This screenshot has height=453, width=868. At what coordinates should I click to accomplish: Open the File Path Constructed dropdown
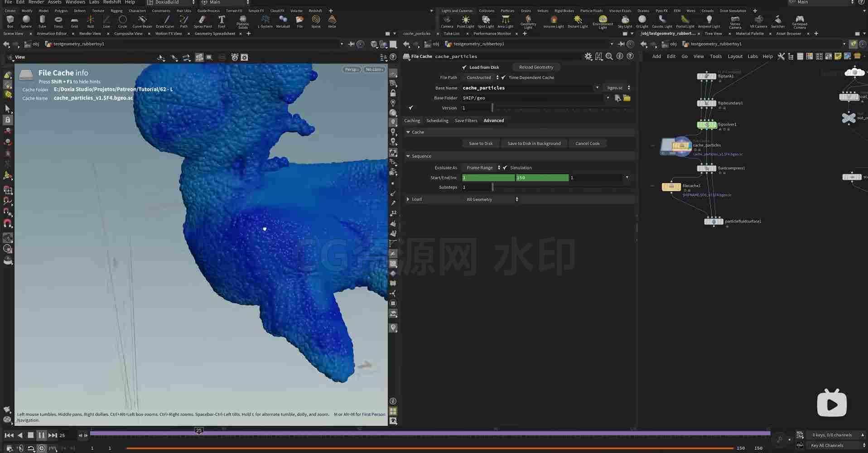tap(482, 77)
